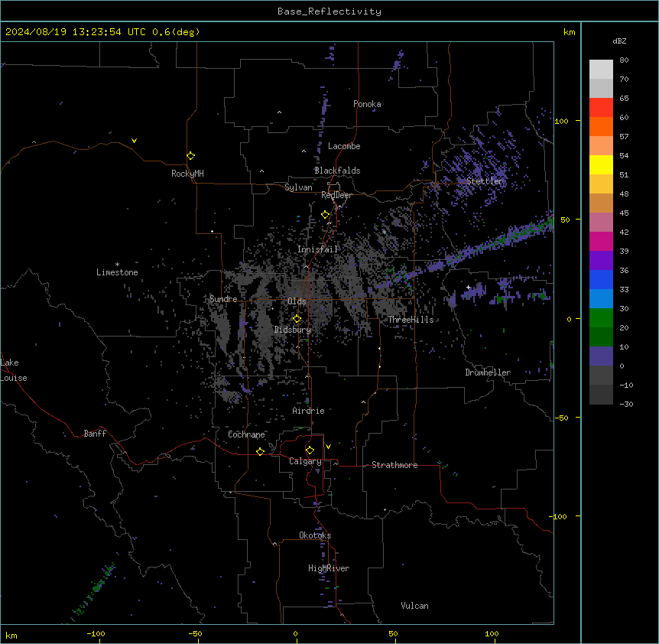Select the yellow diamond marker above Calgary label

click(x=310, y=450)
